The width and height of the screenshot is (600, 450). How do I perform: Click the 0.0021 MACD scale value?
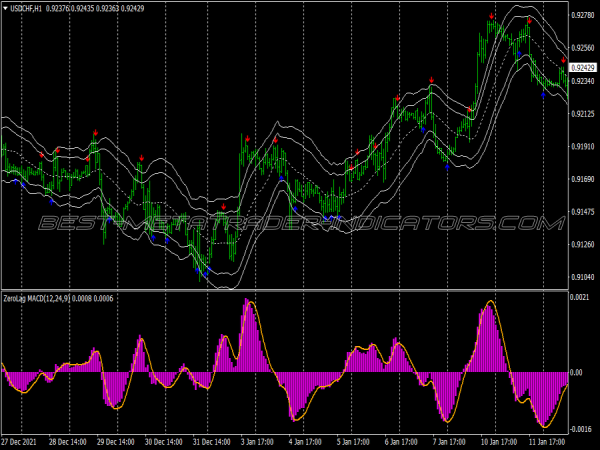click(579, 297)
